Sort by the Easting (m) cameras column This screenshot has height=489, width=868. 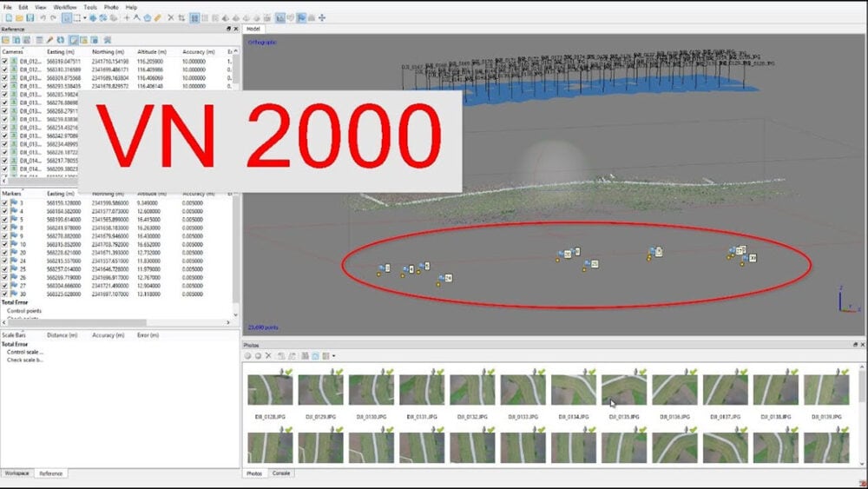pyautogui.click(x=61, y=52)
